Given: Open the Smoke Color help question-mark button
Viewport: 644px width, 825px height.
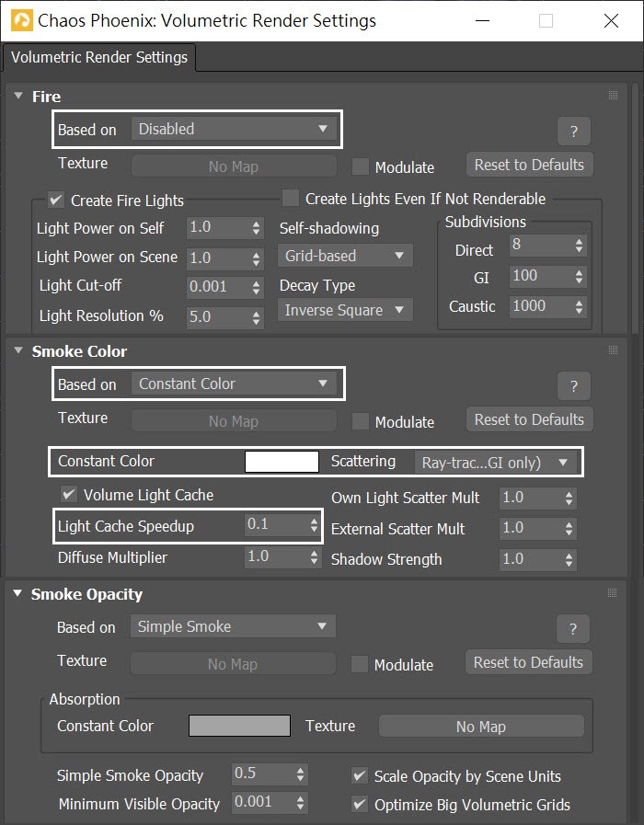Looking at the screenshot, I should point(573,386).
